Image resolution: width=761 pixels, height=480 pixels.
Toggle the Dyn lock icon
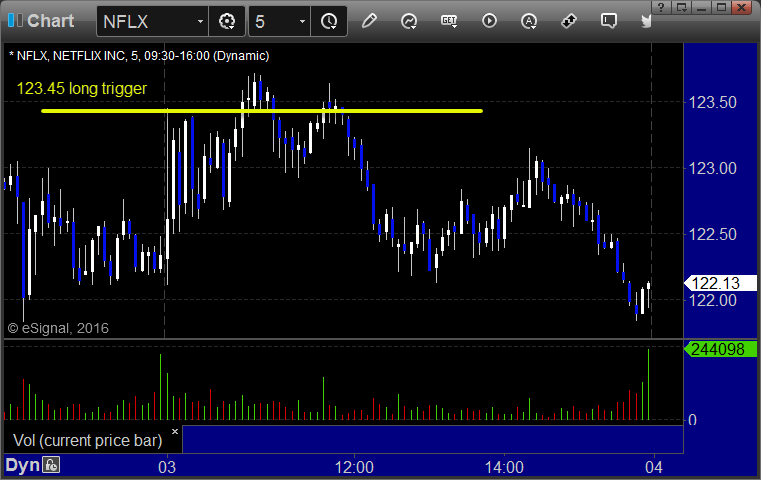51,465
